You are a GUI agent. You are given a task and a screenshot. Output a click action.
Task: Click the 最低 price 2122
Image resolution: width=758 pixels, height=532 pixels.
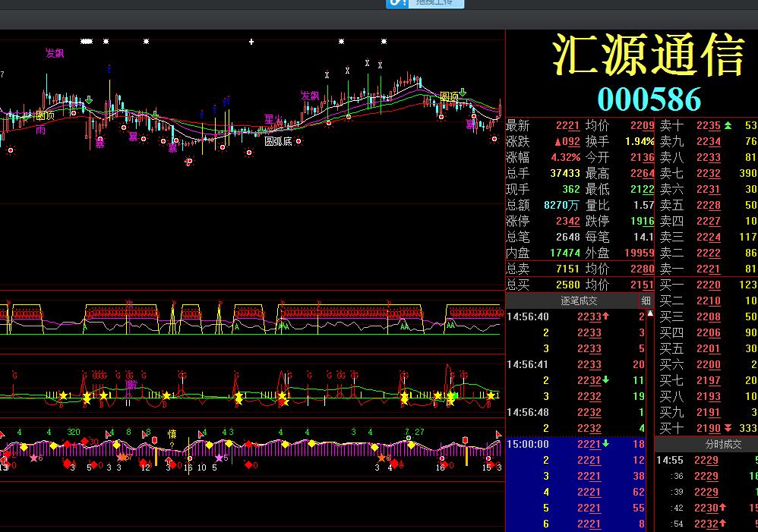tap(642, 190)
